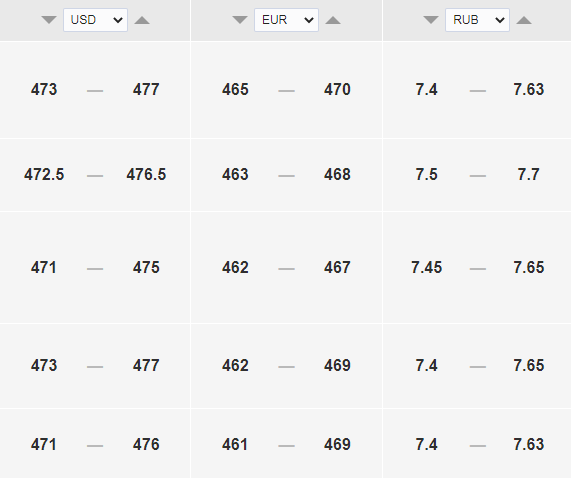Open the RUB currency dropdown
Image resolution: width=571 pixels, height=478 pixels.
[477, 20]
